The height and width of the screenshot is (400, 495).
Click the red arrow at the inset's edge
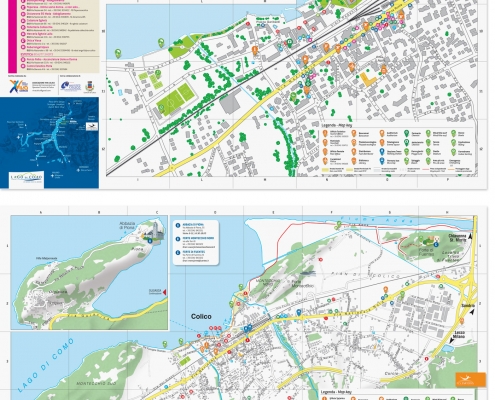coord(164,292)
